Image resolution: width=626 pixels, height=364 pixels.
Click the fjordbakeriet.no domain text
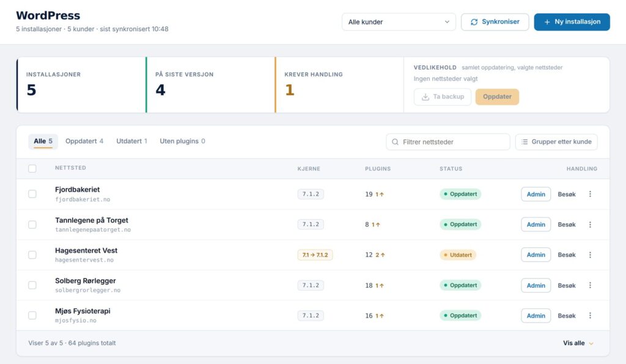click(x=83, y=199)
